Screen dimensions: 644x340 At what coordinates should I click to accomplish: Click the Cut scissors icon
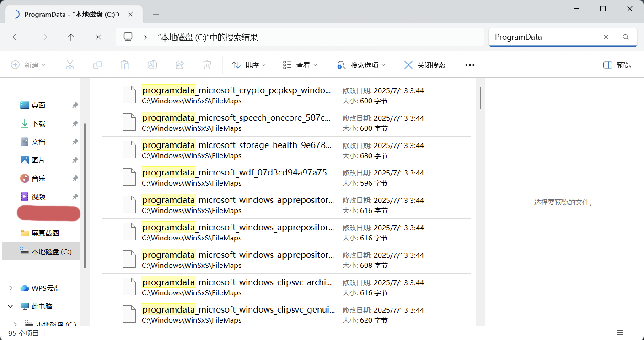[70, 65]
